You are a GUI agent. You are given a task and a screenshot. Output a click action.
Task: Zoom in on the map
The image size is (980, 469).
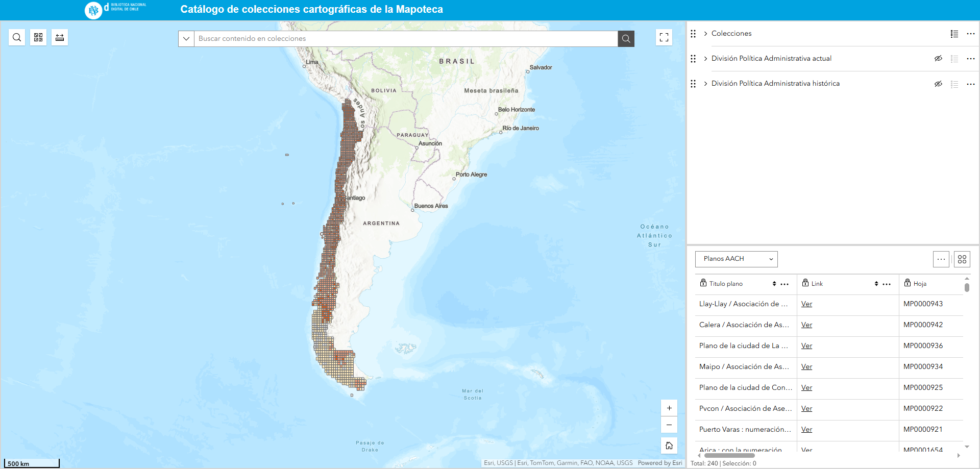click(x=669, y=408)
